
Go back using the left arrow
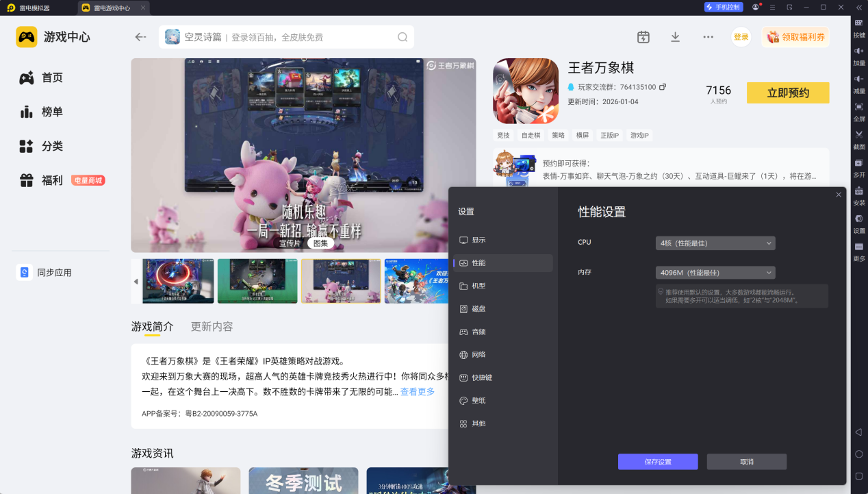coord(141,37)
